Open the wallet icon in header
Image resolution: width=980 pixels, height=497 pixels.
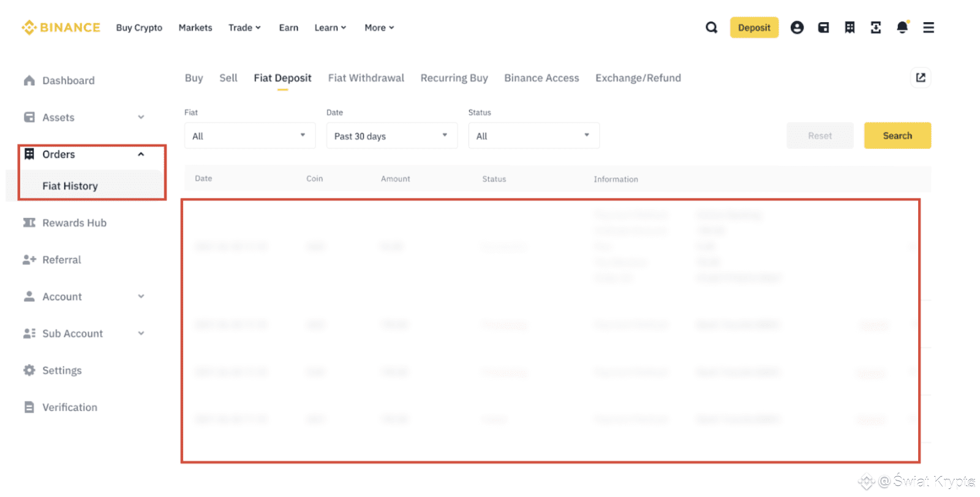(x=823, y=28)
